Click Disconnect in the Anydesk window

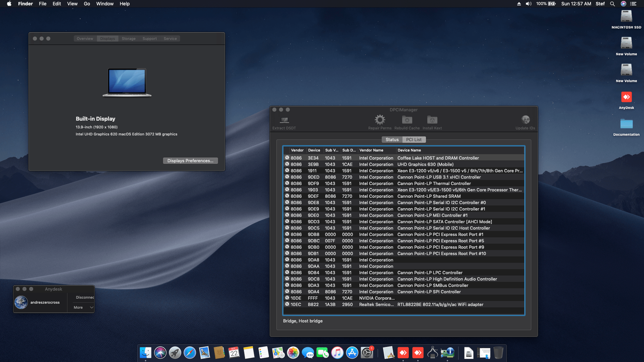85,297
